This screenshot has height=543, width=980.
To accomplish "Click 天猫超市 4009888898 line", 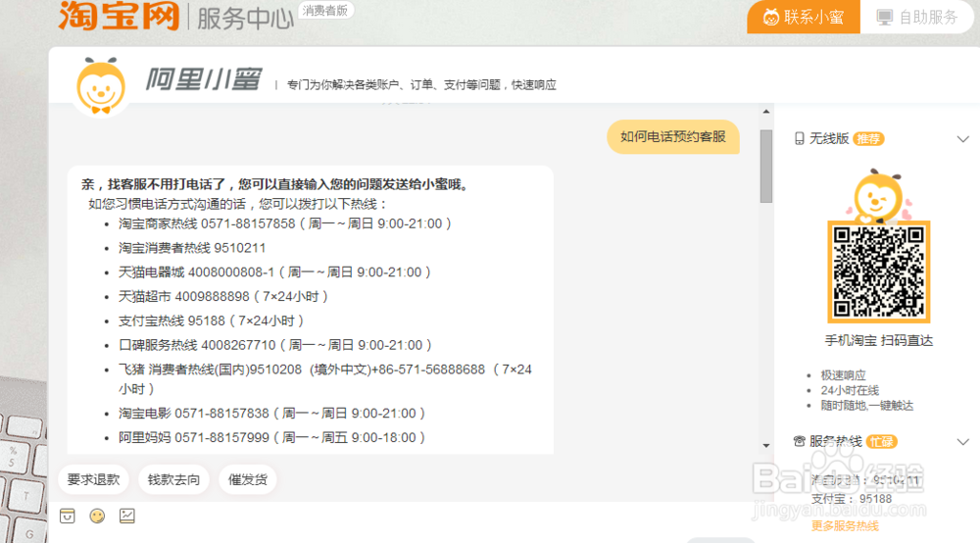I will (x=223, y=297).
